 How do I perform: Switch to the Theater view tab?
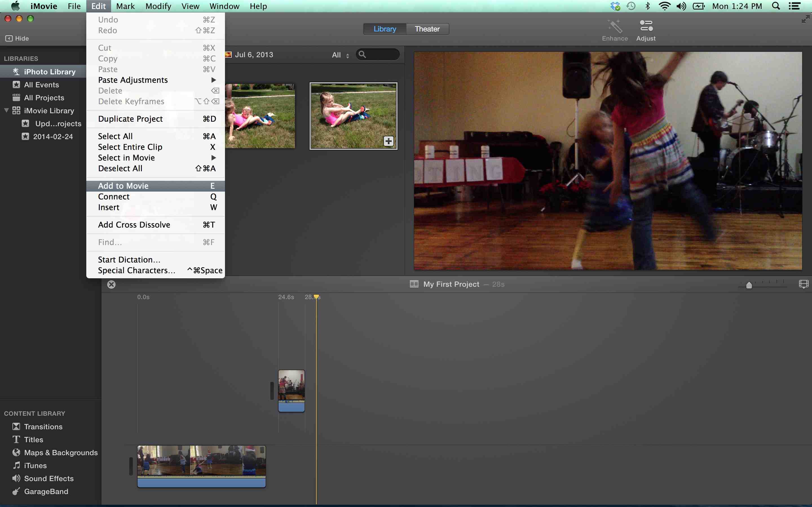[427, 29]
